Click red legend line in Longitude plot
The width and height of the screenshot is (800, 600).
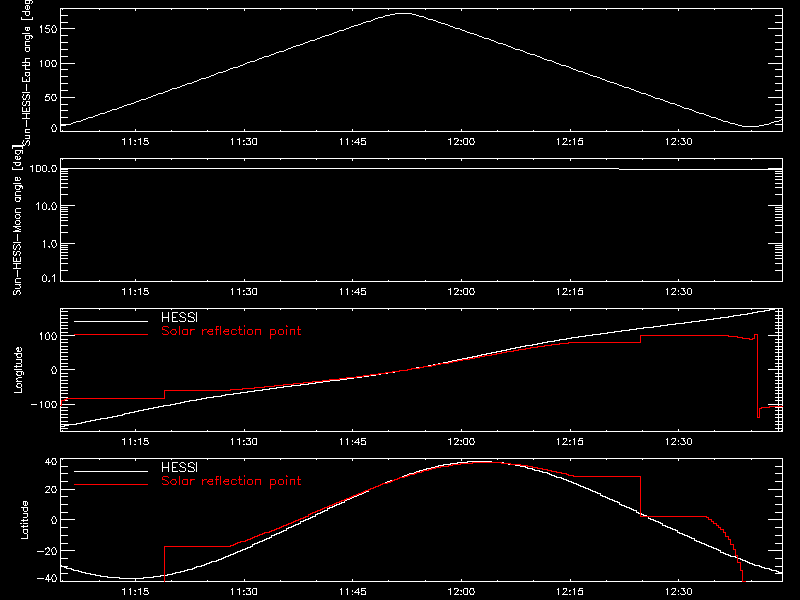click(x=111, y=335)
